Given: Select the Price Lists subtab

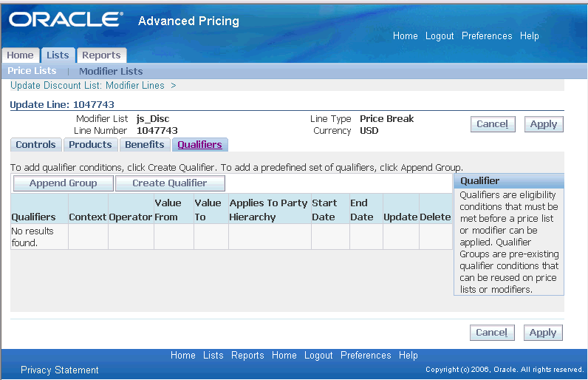Looking at the screenshot, I should point(32,71).
